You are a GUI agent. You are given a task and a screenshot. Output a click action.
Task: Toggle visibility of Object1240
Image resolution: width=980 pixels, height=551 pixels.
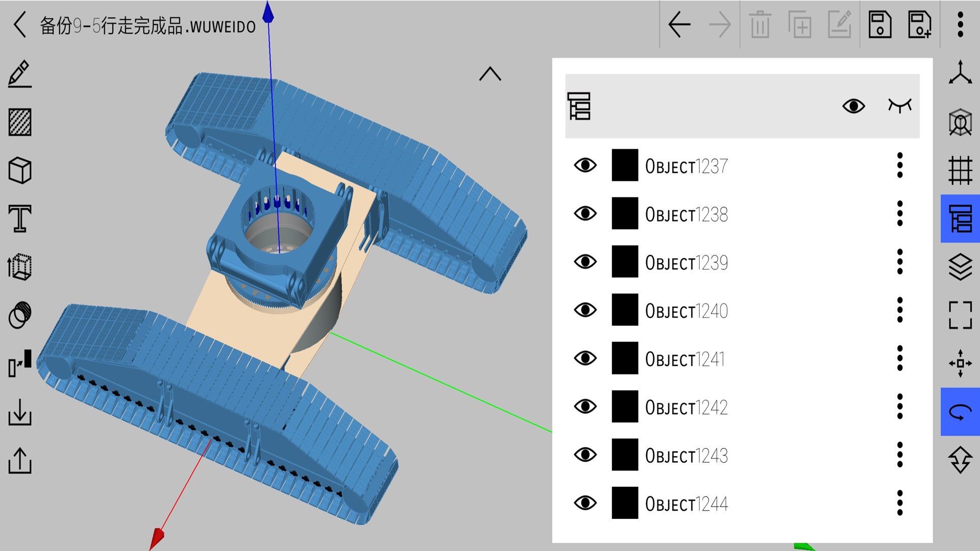click(x=585, y=310)
